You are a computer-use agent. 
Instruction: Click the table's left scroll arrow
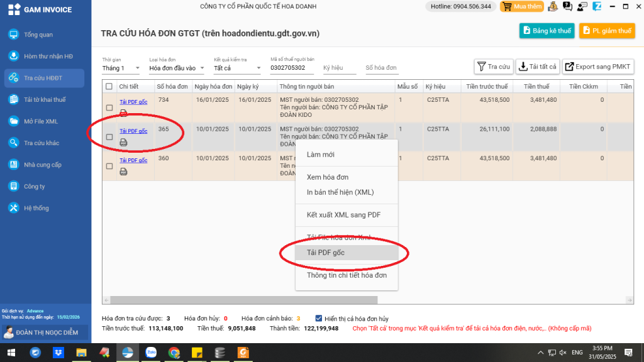coord(106,300)
